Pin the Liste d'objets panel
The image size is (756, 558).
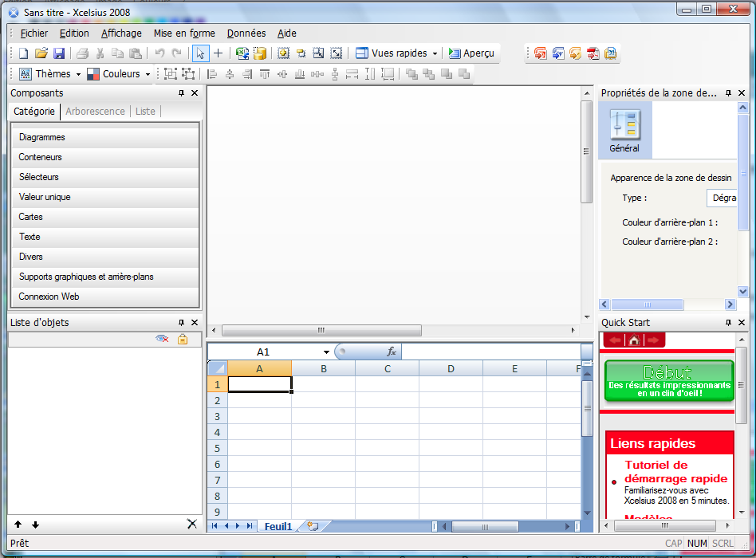coord(181,322)
